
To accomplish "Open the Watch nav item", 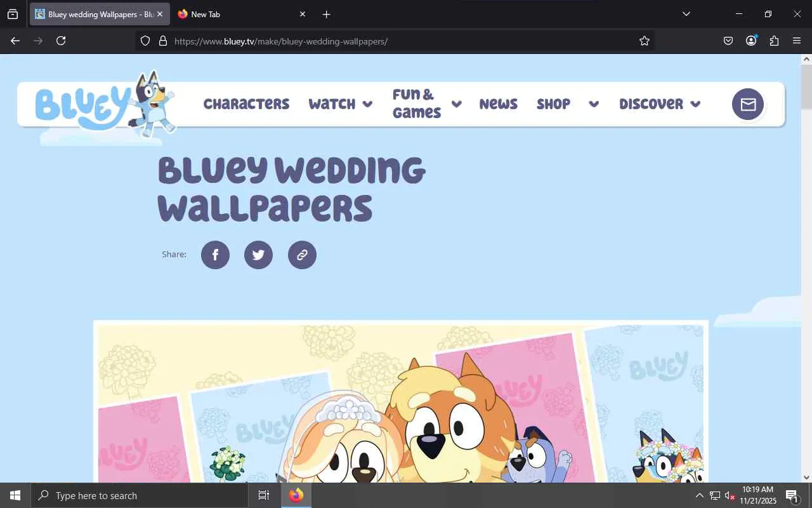I will (x=332, y=104).
